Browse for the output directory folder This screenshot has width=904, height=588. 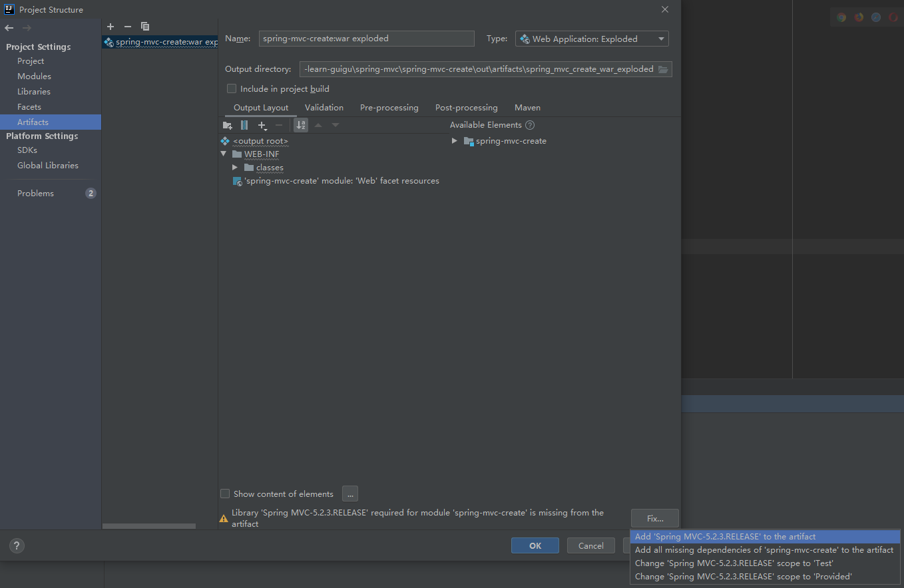[x=663, y=69]
